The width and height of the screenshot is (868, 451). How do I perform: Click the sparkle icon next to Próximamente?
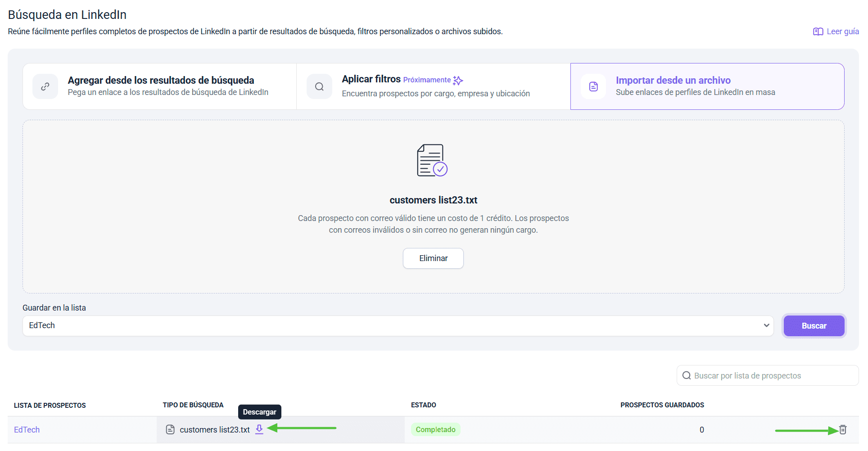(x=458, y=81)
